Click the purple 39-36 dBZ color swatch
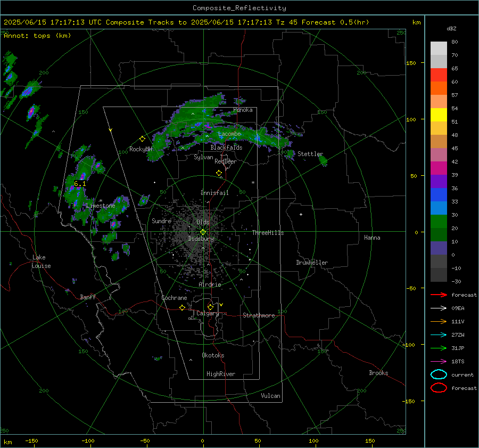Image resolution: width=479 pixels, height=448 pixels. point(439,182)
